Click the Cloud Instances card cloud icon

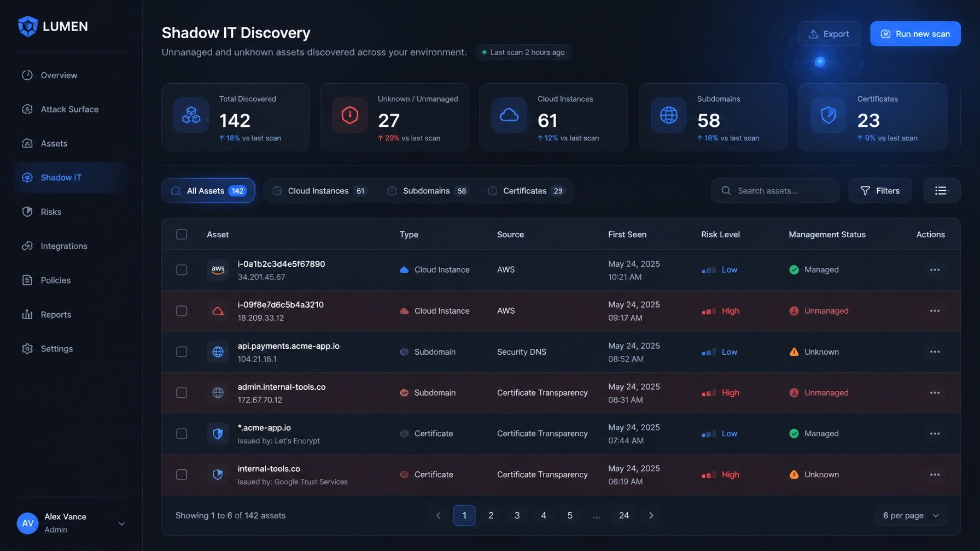click(x=509, y=115)
